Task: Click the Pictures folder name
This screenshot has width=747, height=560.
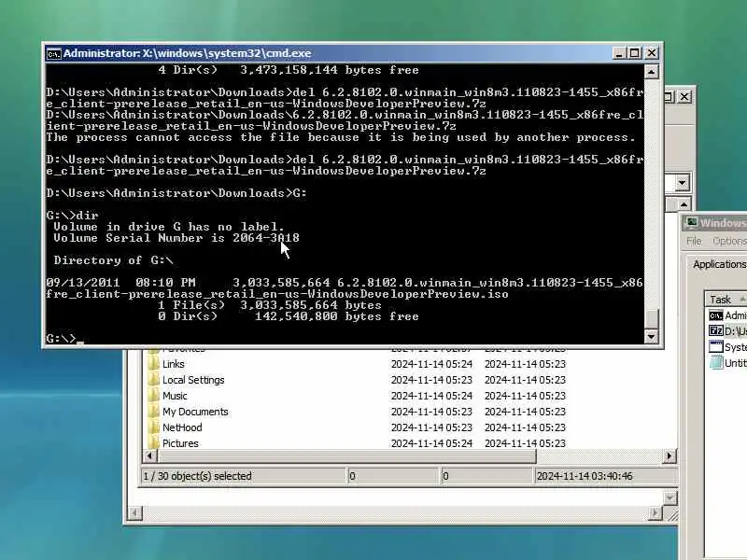Action: coord(180,442)
